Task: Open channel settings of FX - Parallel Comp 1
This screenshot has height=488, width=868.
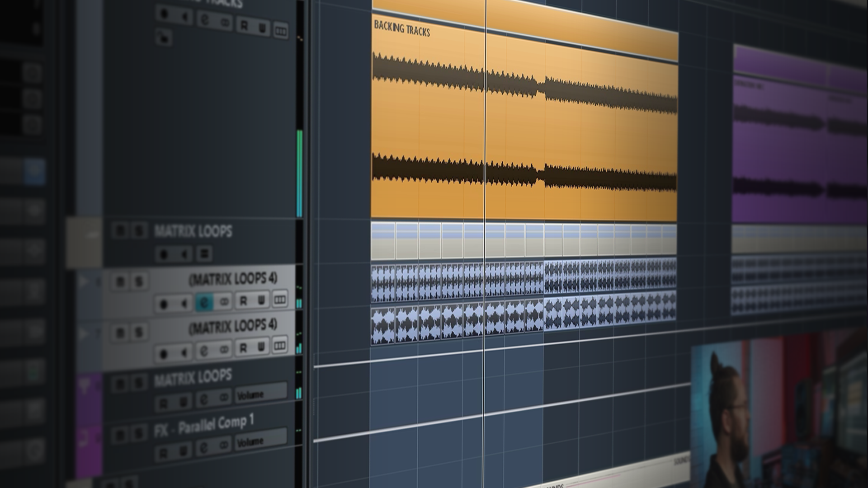Action: [x=204, y=448]
